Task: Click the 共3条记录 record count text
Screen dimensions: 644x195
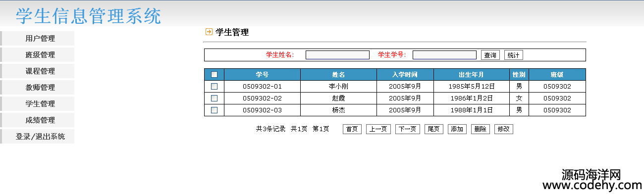Action: [270, 129]
